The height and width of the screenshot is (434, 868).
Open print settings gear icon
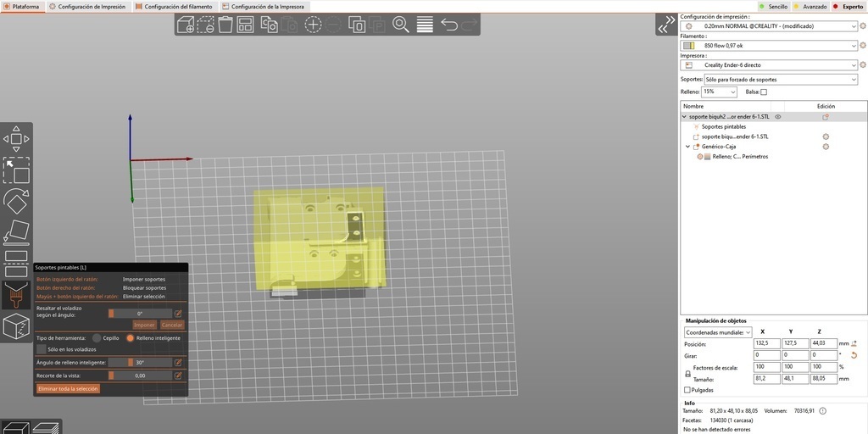pos(862,26)
